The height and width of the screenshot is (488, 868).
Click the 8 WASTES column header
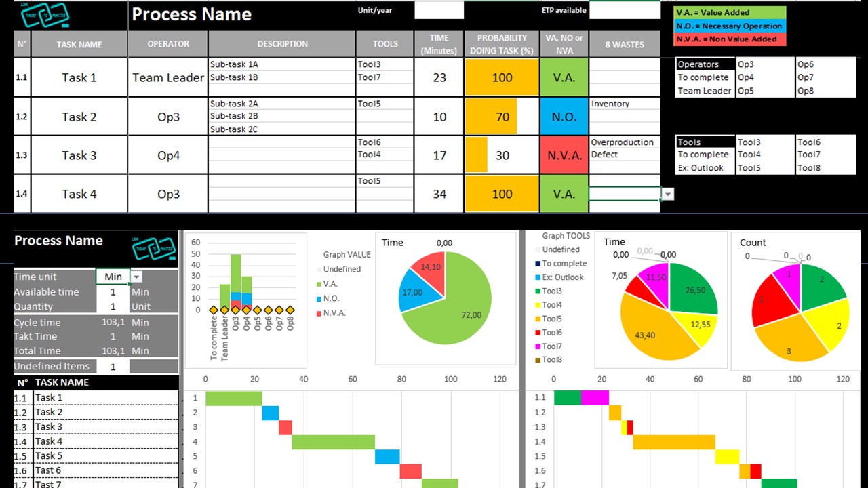624,44
